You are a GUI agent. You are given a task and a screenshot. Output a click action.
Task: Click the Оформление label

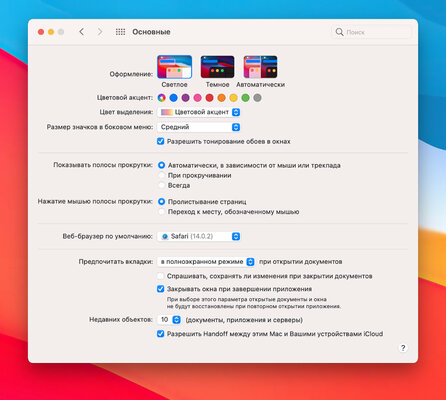tap(131, 74)
